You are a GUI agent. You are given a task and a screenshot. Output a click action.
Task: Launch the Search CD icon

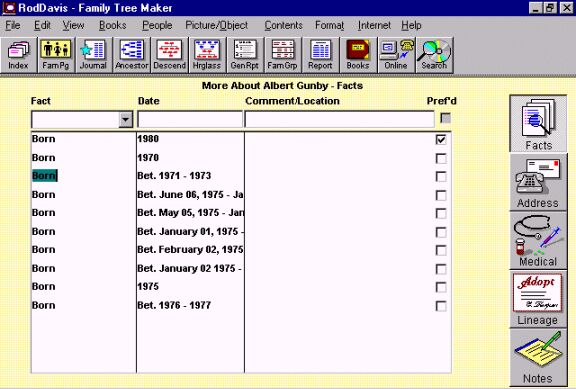(x=434, y=55)
